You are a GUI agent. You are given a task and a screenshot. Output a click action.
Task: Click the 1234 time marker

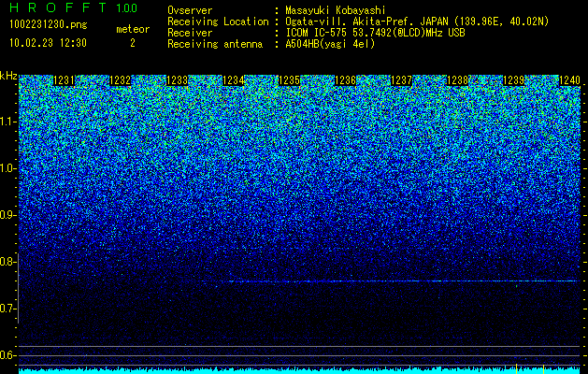click(x=234, y=80)
